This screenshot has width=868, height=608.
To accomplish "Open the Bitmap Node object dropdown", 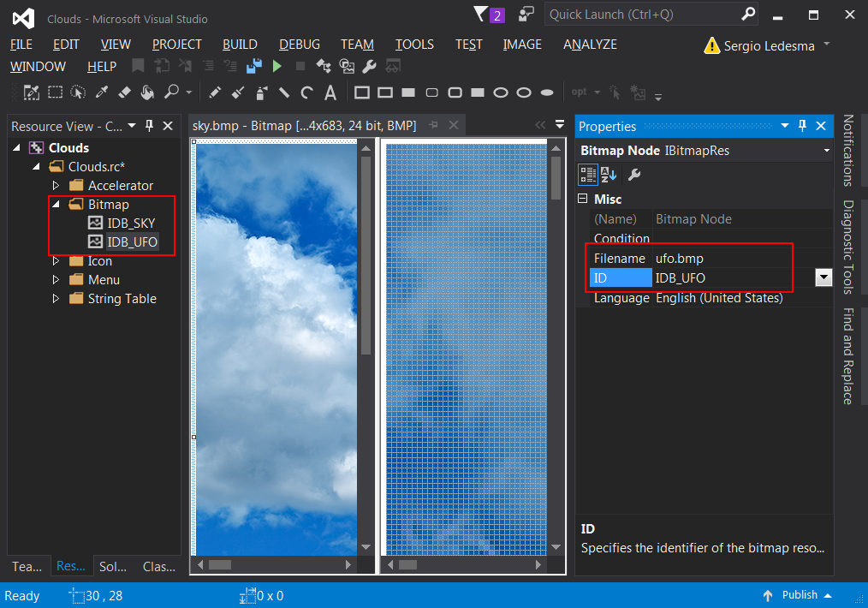I will [826, 151].
